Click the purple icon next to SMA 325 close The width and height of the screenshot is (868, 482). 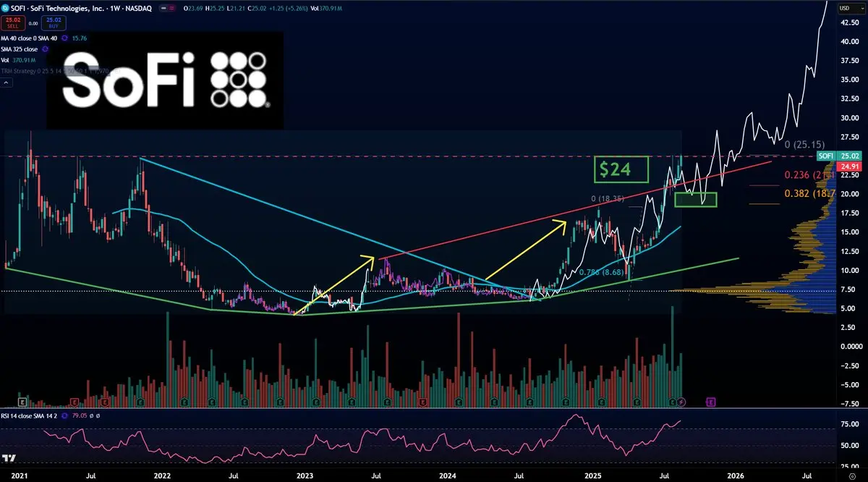pos(45,49)
